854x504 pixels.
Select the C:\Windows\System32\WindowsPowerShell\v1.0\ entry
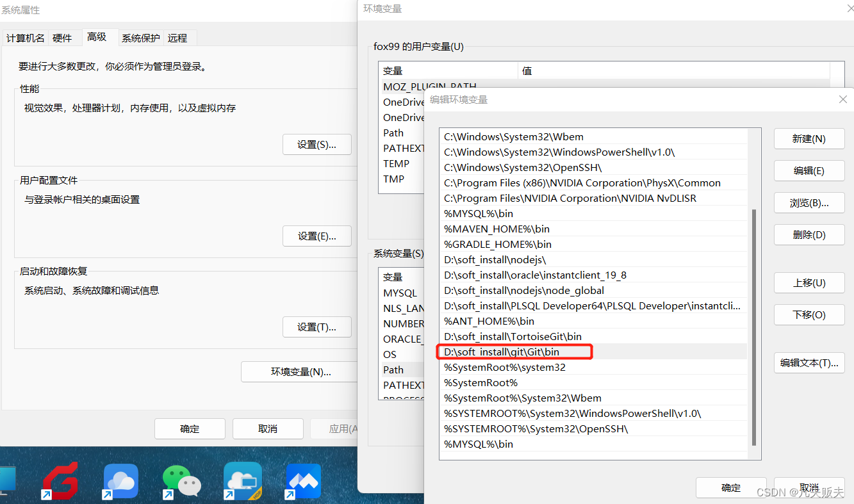593,152
